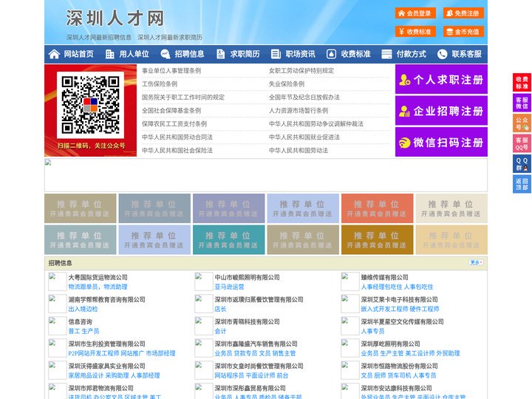Click the QR code image
This screenshot has width=532, height=399.
[x=91, y=105]
